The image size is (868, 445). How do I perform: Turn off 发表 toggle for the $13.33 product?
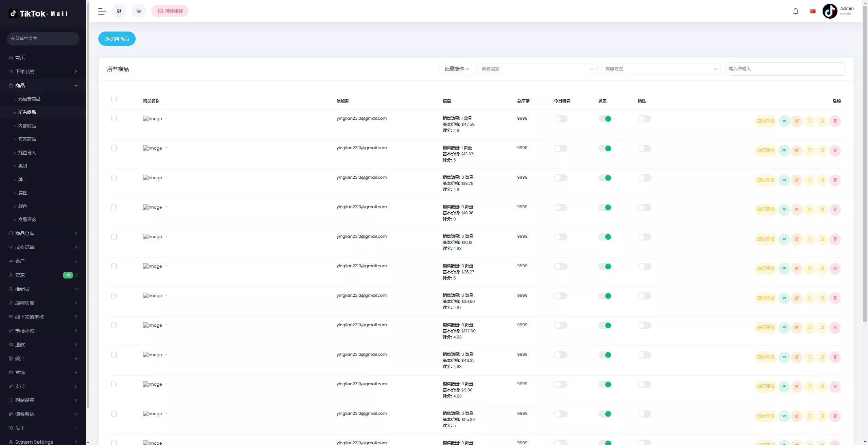(605, 149)
